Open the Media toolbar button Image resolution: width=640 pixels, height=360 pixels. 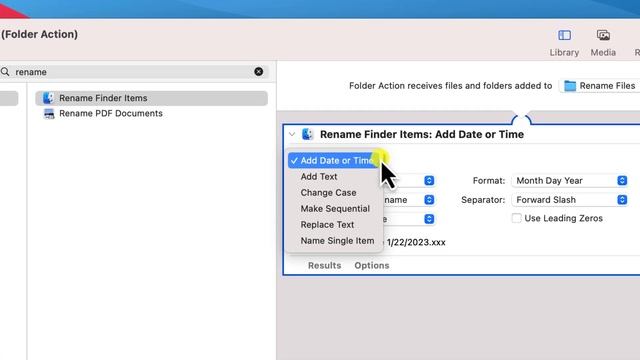coord(603,43)
